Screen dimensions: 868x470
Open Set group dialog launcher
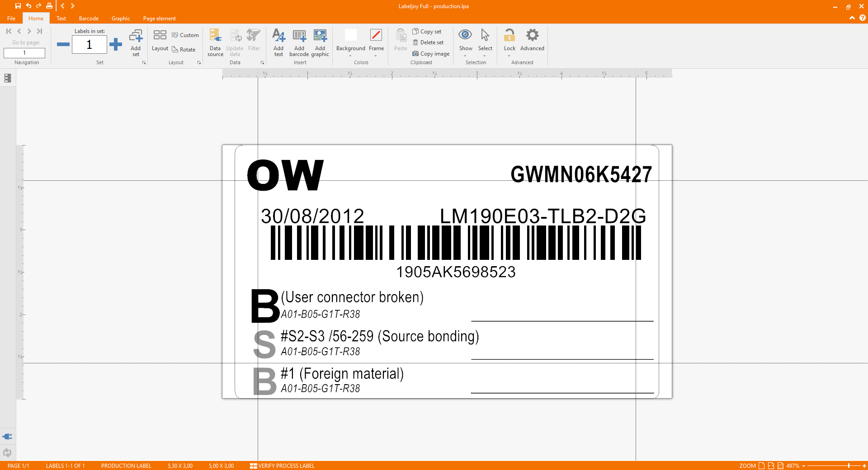pyautogui.click(x=144, y=63)
